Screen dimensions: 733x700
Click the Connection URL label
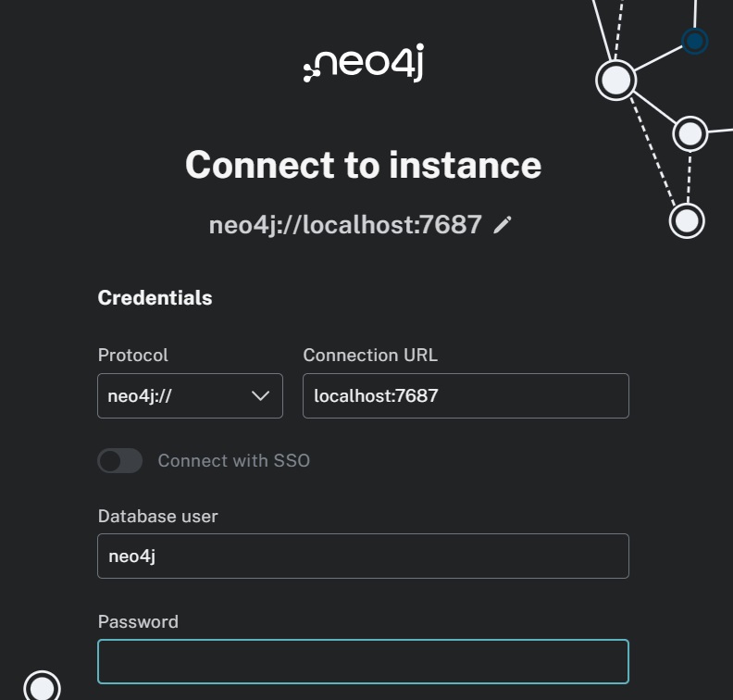(370, 355)
